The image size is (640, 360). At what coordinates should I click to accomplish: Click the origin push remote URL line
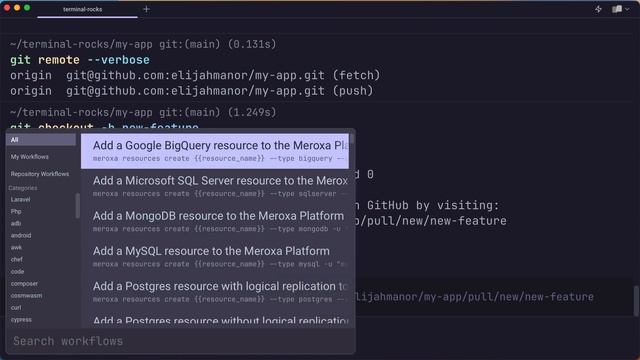[x=191, y=91]
